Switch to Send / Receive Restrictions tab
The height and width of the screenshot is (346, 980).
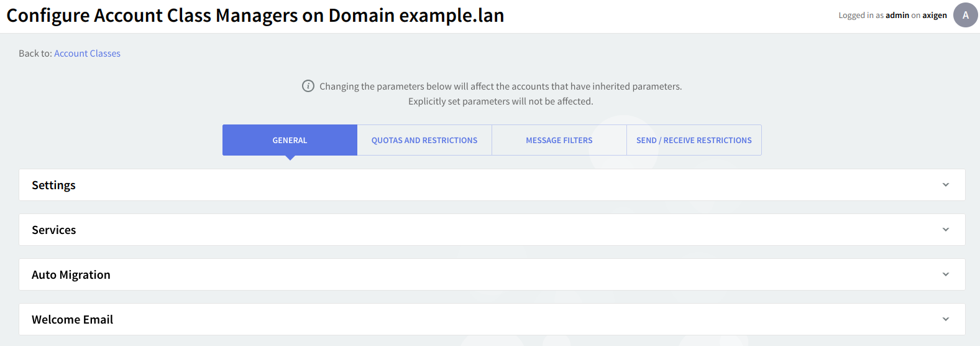coord(694,140)
